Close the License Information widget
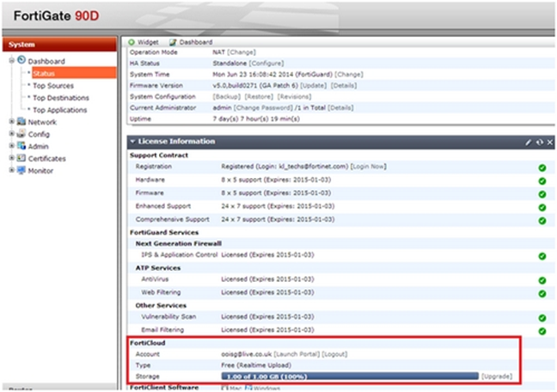Screen dimensions: 557x392 [x=550, y=142]
